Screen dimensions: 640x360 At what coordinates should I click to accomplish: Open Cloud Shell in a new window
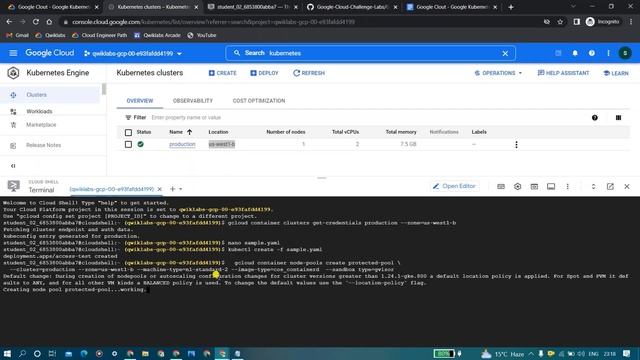(610, 187)
